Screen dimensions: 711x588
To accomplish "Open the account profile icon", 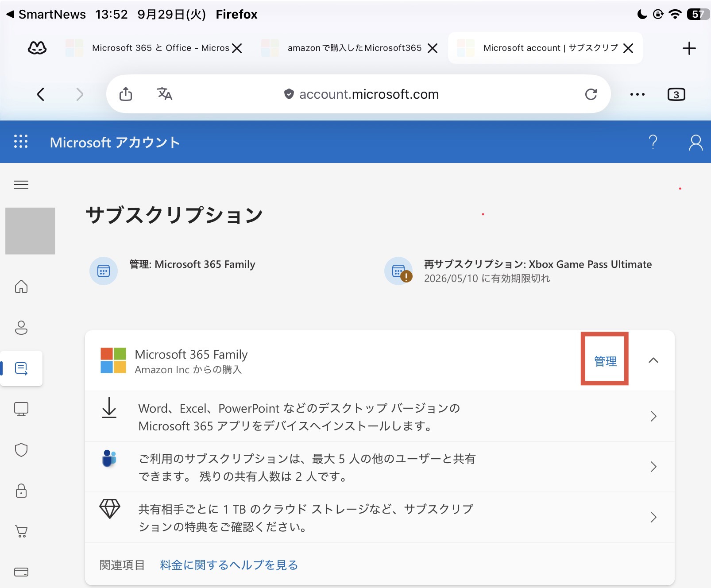I will coord(696,143).
